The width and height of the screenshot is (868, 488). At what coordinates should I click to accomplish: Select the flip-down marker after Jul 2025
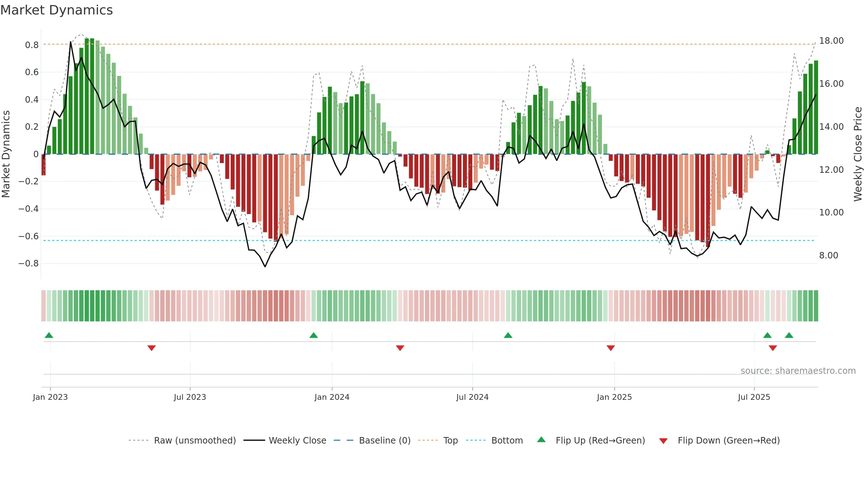coord(773,348)
